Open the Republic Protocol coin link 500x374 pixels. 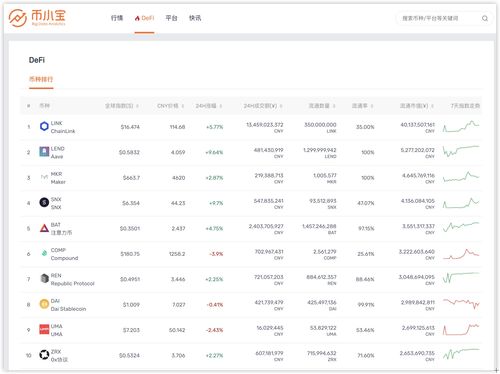73,283
